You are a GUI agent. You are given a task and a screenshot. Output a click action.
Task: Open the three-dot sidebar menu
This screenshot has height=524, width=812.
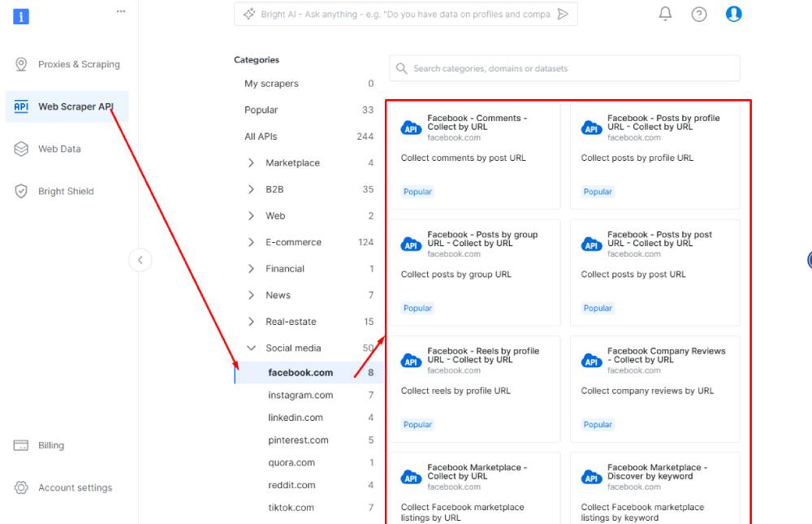pos(121,11)
